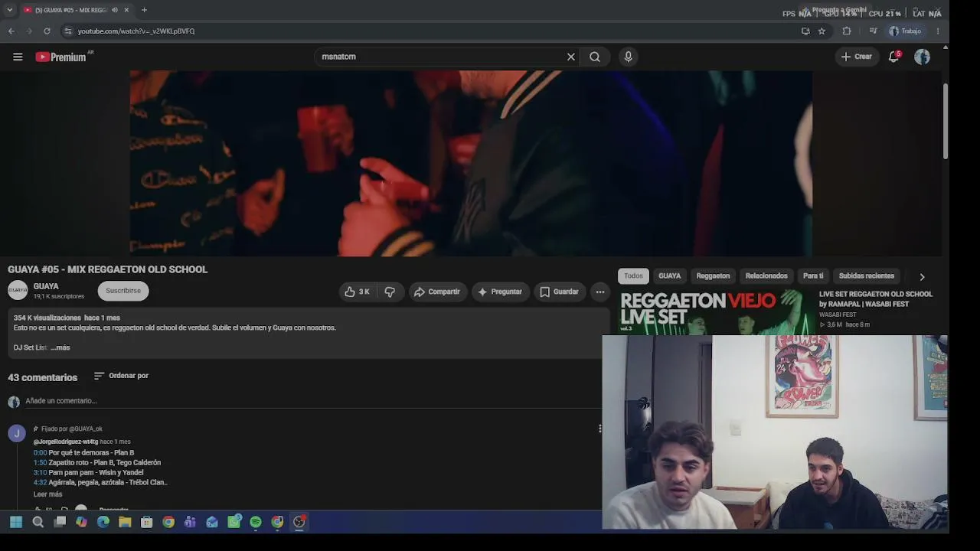The width and height of the screenshot is (980, 551).
Task: Open the YouTube guide hamburger menu
Action: point(18,57)
